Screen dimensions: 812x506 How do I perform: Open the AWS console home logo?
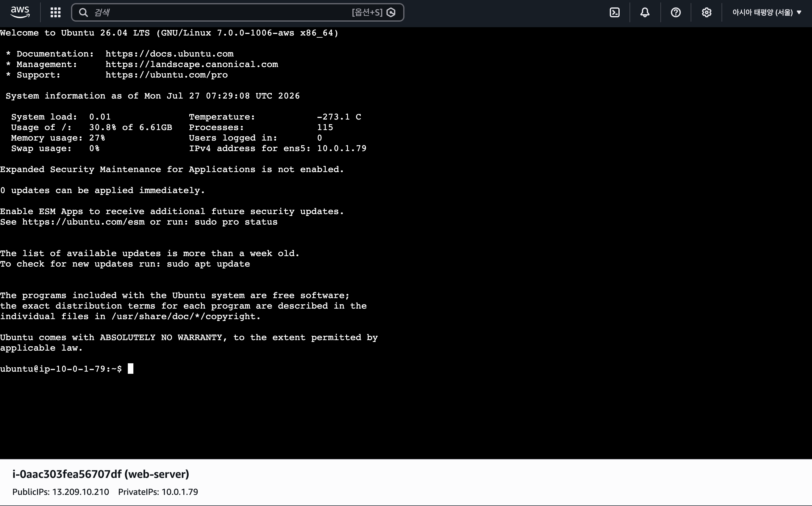[20, 12]
